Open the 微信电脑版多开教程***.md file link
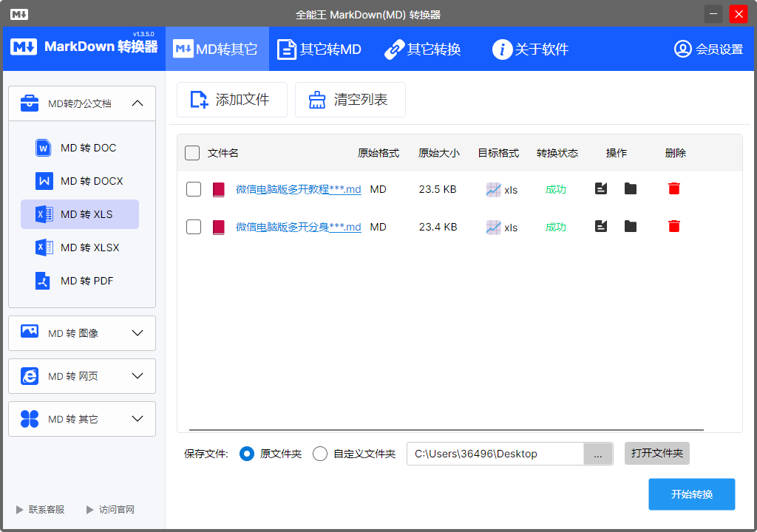 [x=299, y=189]
